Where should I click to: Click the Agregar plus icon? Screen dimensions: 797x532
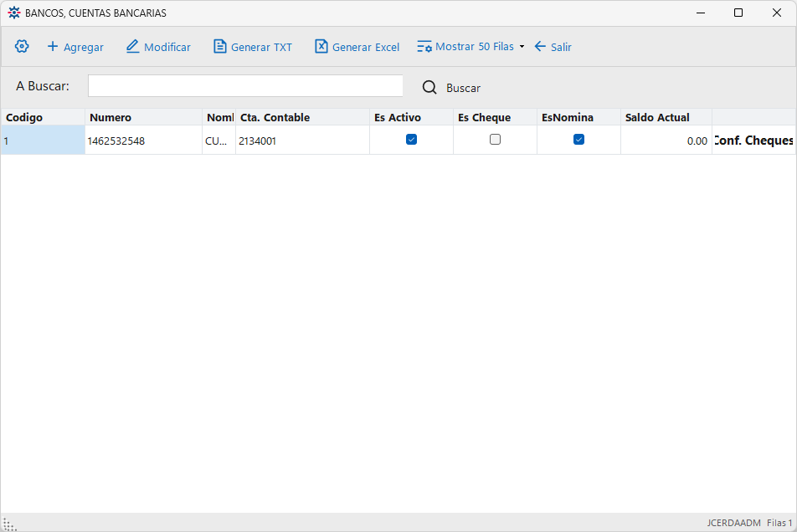point(53,47)
